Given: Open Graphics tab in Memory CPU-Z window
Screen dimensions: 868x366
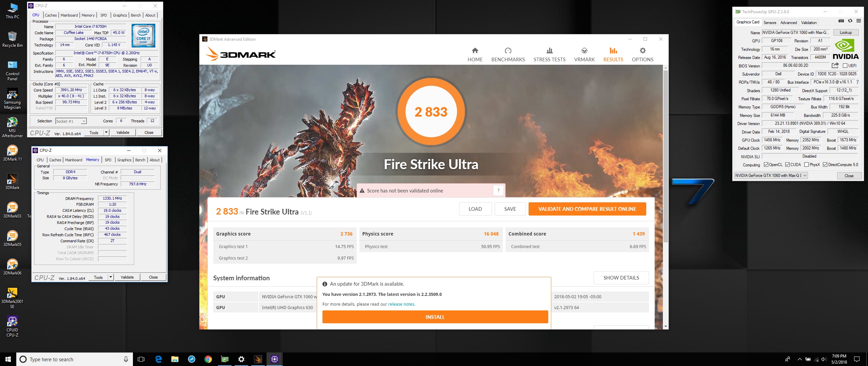Looking at the screenshot, I should click(x=124, y=160).
